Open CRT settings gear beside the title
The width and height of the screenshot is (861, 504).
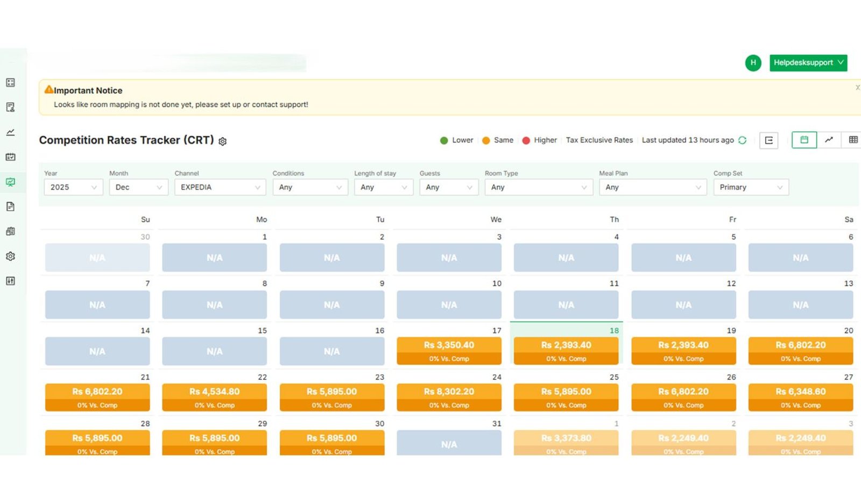coord(223,141)
